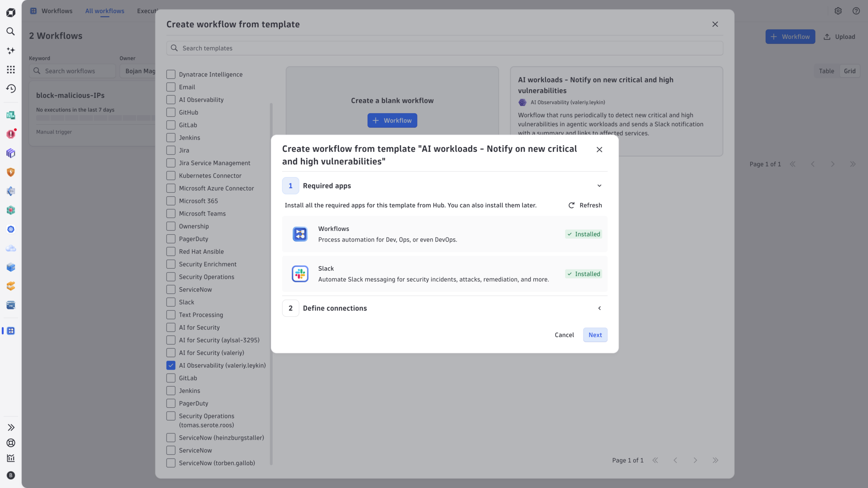Click the Slack app icon in Required apps
The image size is (868, 488).
pos(300,274)
